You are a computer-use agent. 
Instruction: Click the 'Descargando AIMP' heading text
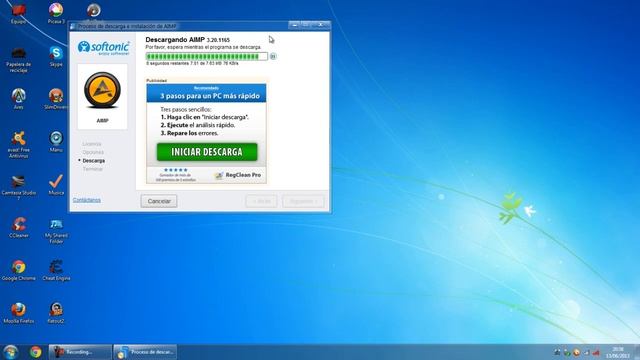point(187,40)
